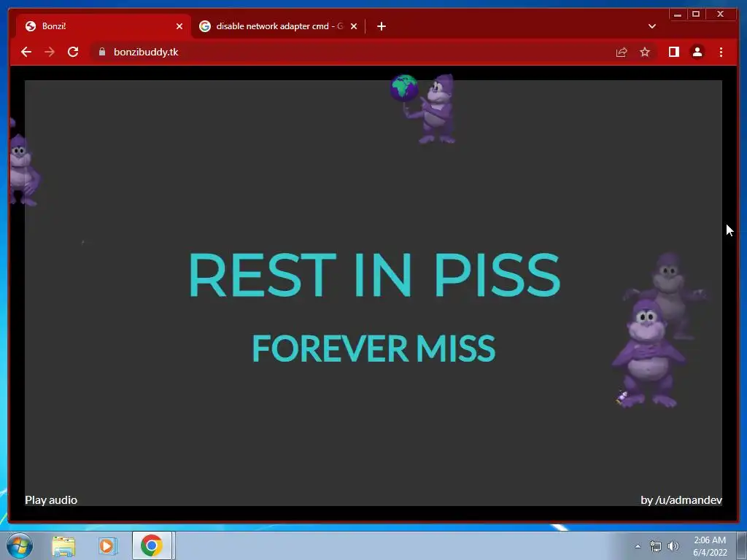747x560 pixels.
Task: Click the forward navigation arrow
Action: pyautogui.click(x=50, y=52)
